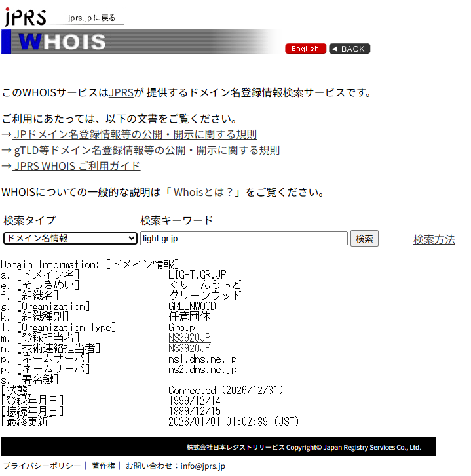The width and height of the screenshot is (471, 476).
Task: Click the 検索 search button
Action: coord(364,238)
